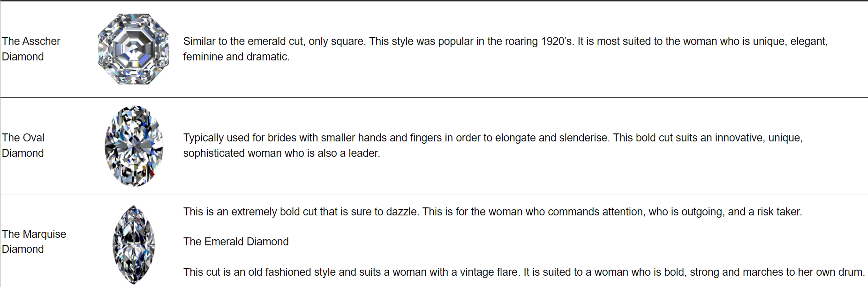
Task: Click the Marquise diamond image
Action: [134, 244]
